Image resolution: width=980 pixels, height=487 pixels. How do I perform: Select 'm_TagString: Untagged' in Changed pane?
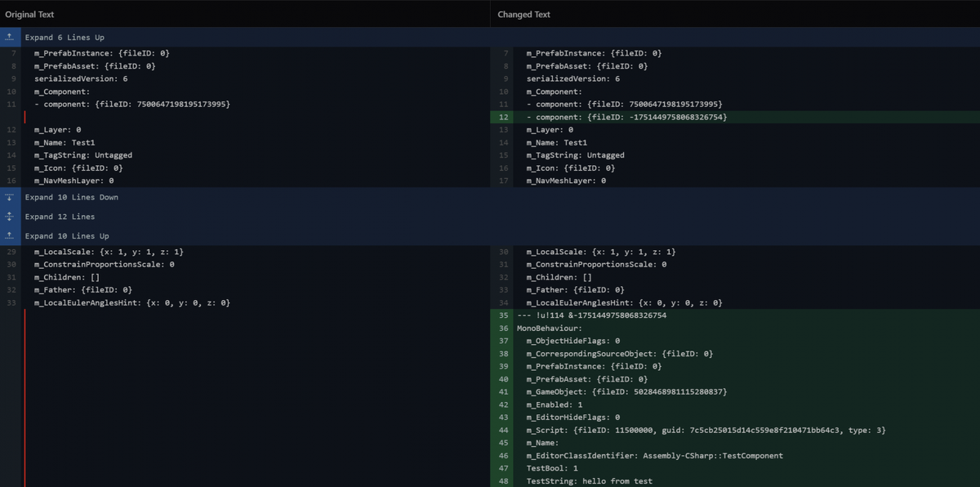[x=575, y=155]
